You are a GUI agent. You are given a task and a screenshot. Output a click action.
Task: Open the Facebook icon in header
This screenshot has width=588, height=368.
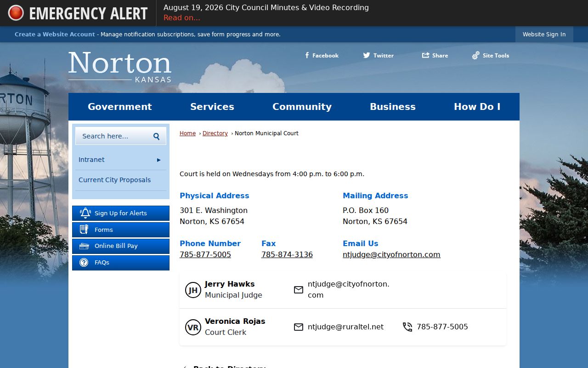[307, 55]
